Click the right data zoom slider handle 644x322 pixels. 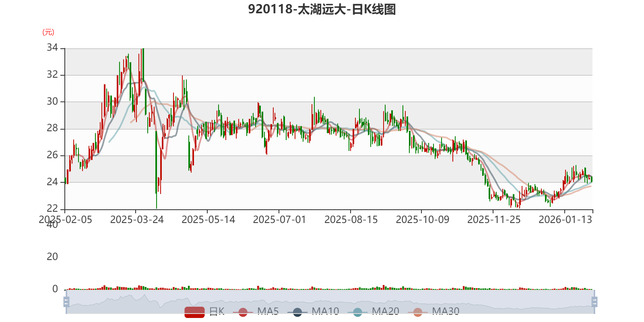point(594,301)
